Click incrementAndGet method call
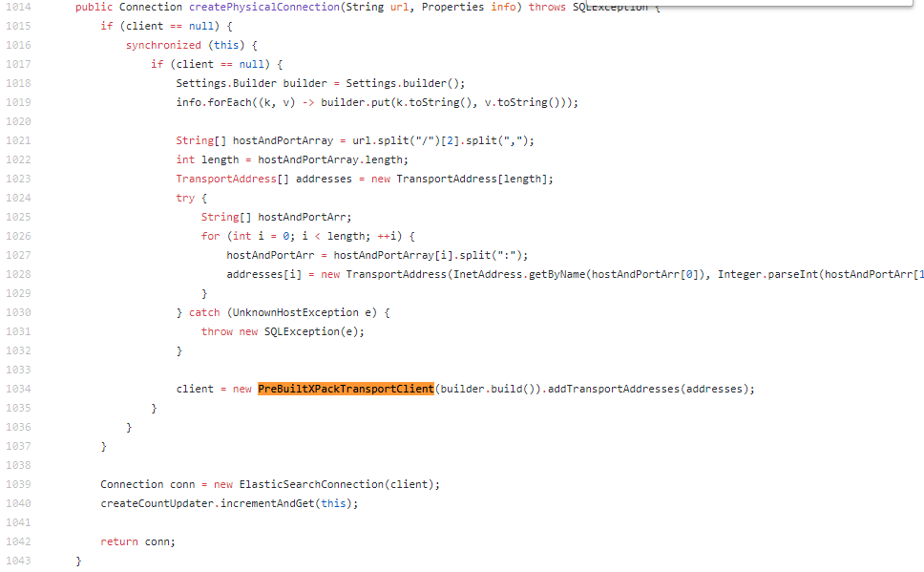Screen dimensions: 924x572 click(x=267, y=503)
